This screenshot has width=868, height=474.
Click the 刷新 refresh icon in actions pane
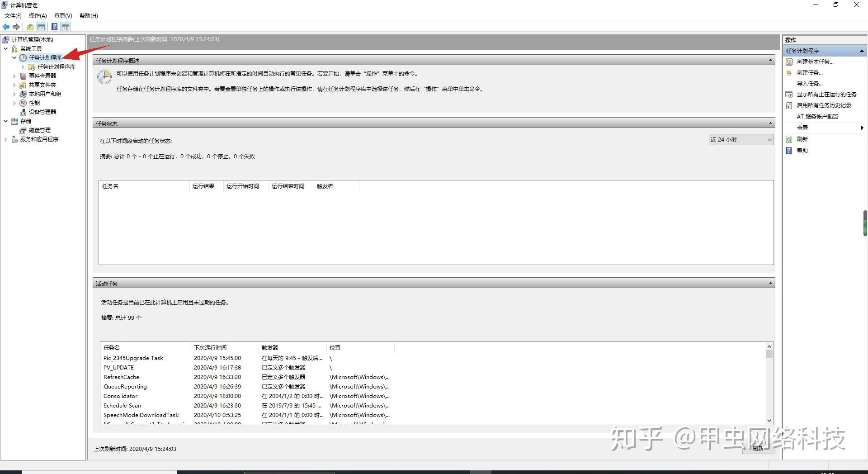point(789,139)
